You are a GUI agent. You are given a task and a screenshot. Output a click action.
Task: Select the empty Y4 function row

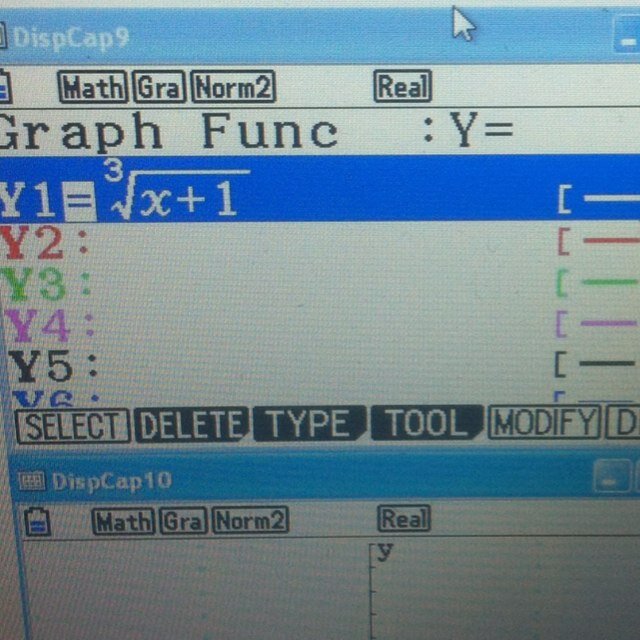320,324
